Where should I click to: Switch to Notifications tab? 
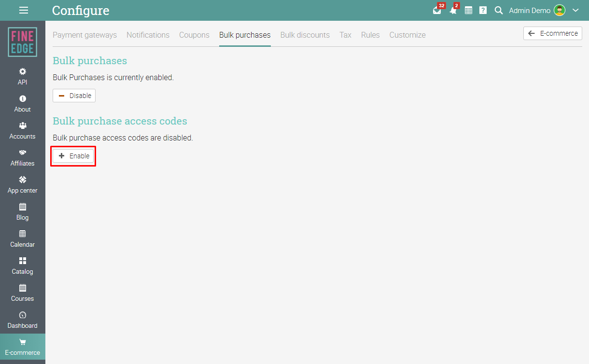tap(148, 35)
